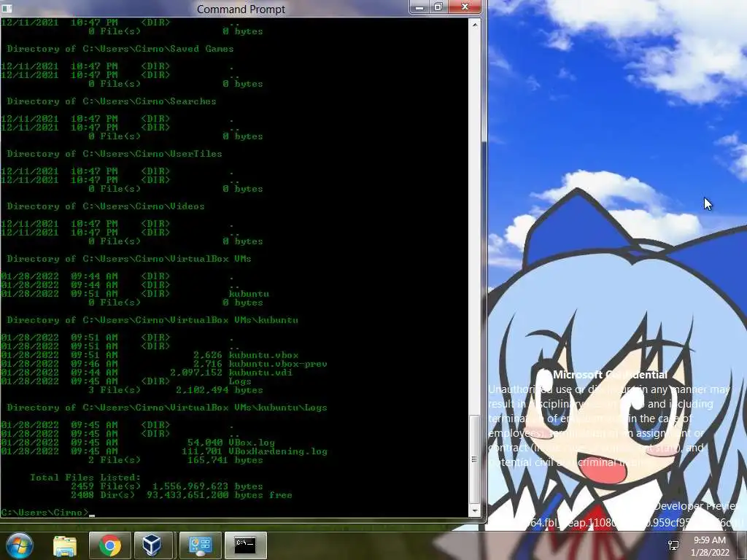Click the kubuntu directory entry
The width and height of the screenshot is (747, 560).
coord(249,294)
